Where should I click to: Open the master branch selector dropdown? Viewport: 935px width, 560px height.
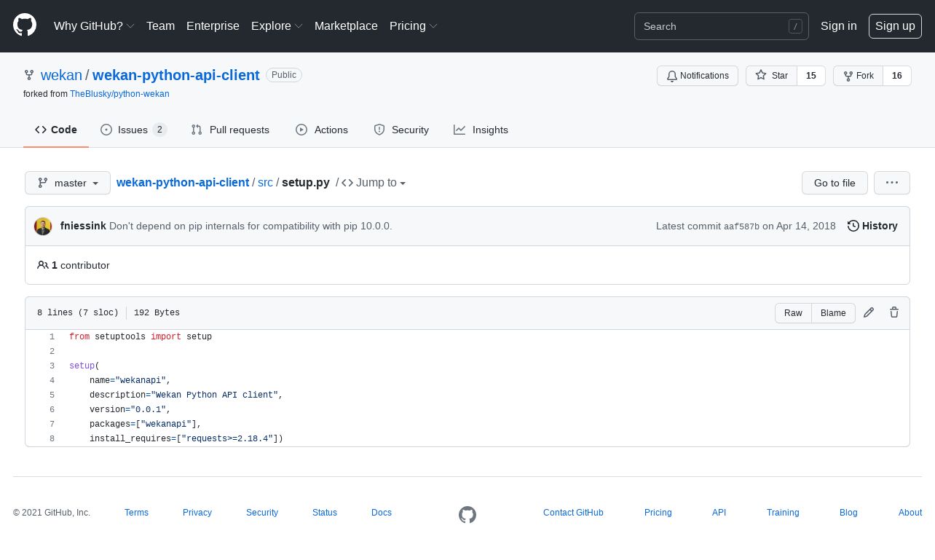[68, 183]
